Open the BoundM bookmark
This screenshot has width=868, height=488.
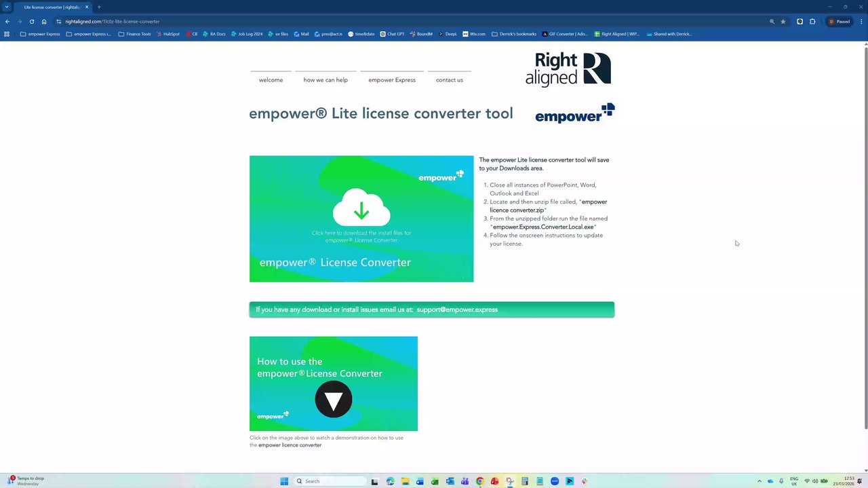[421, 34]
